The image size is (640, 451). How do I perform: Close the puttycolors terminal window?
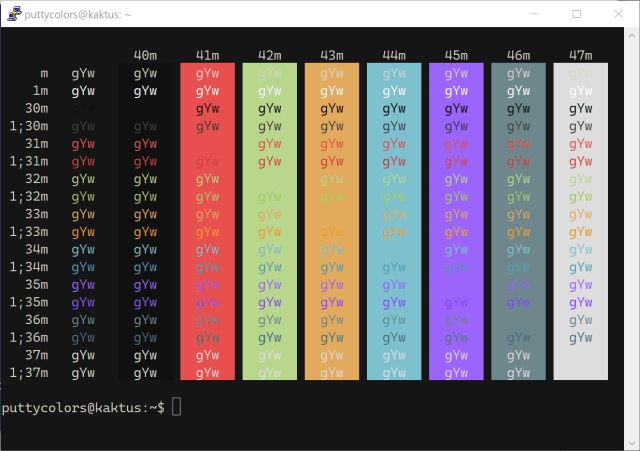(620, 14)
